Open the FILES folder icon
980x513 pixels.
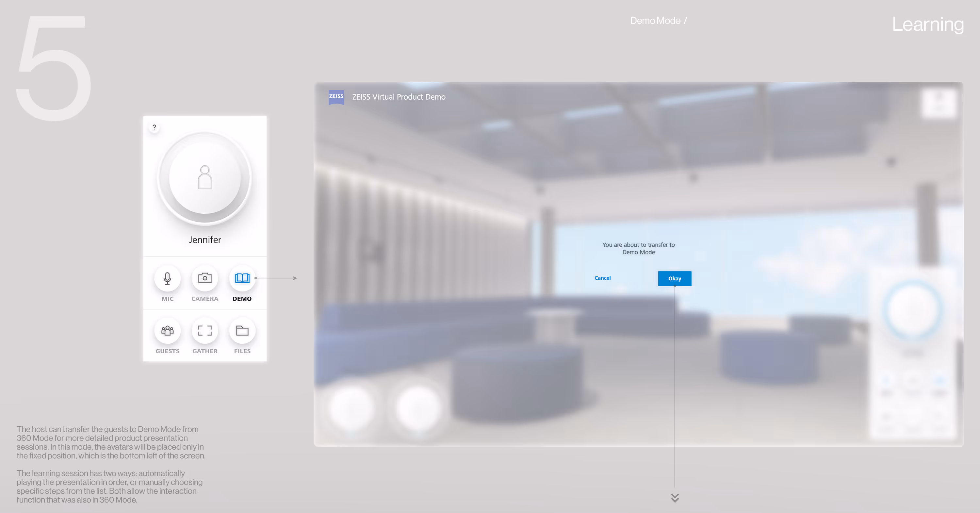(x=242, y=330)
